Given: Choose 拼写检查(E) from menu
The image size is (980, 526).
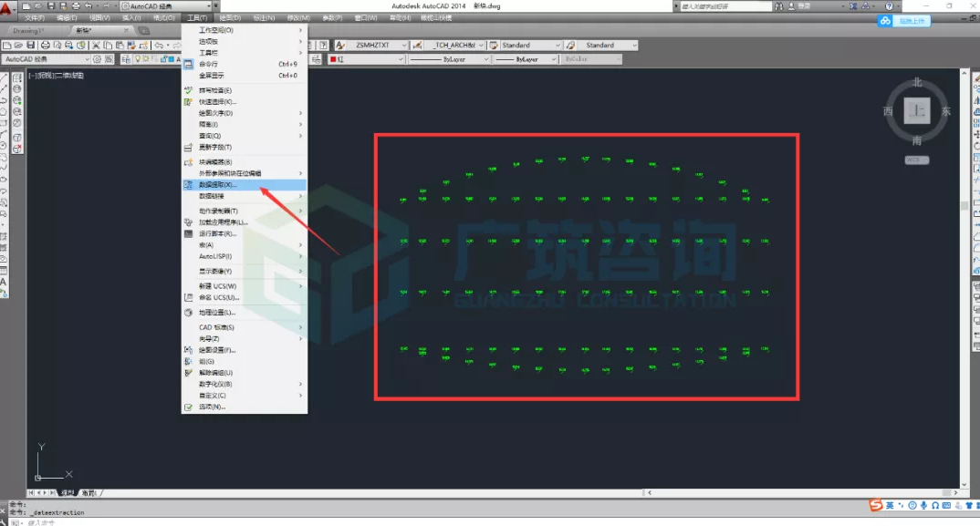Looking at the screenshot, I should tap(245, 90).
